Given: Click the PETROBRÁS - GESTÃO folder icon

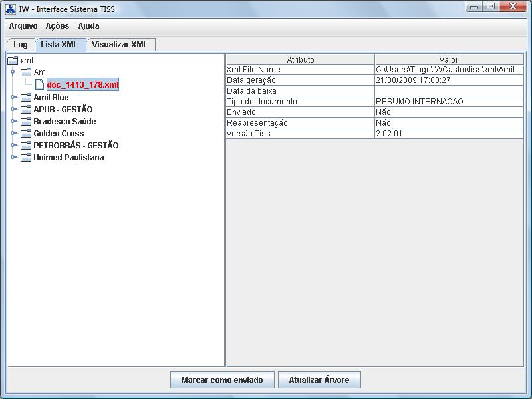Looking at the screenshot, I should pos(26,146).
